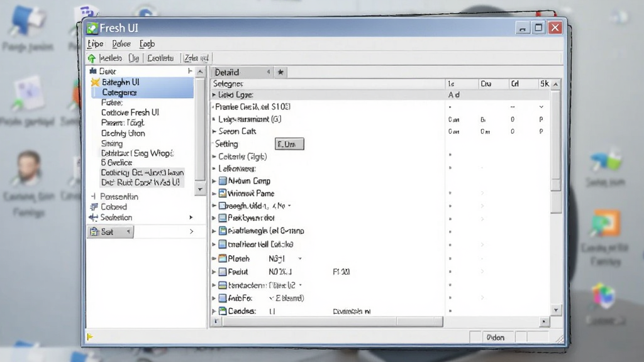Open the "Defee" menu
Viewport: 644px width, 362px height.
point(121,44)
